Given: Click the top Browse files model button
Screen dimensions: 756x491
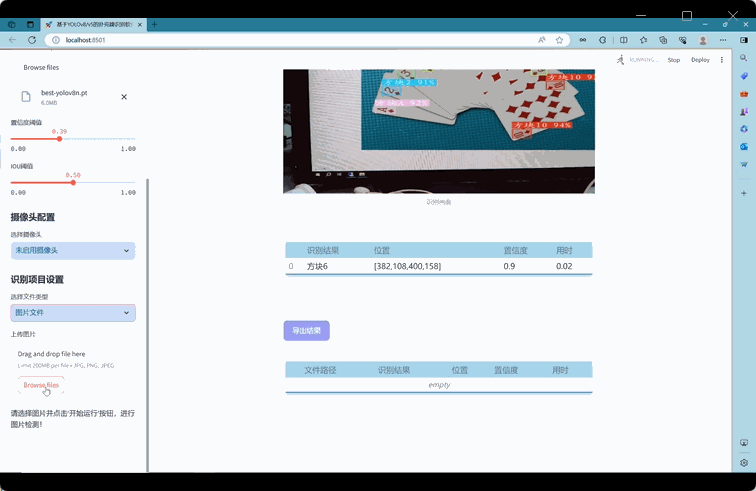Looking at the screenshot, I should click(x=41, y=68).
